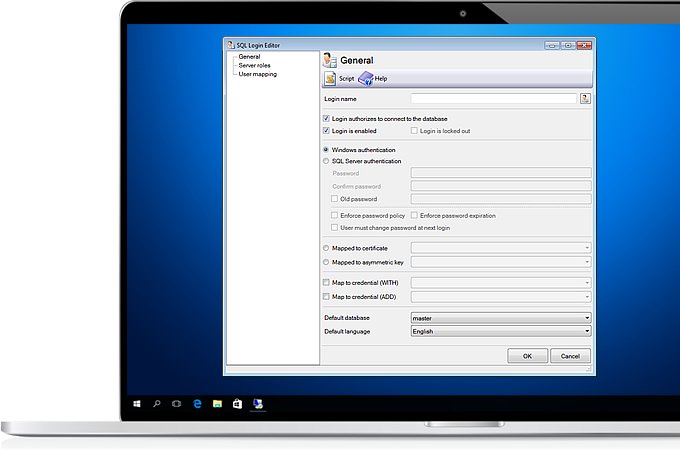
Task: Toggle the Login is enabled checkbox
Action: 326,130
